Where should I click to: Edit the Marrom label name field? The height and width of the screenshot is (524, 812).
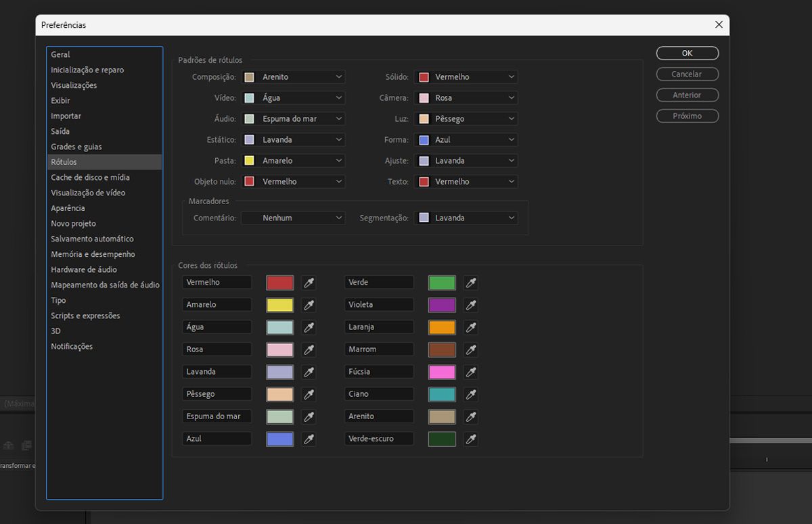[x=379, y=350]
